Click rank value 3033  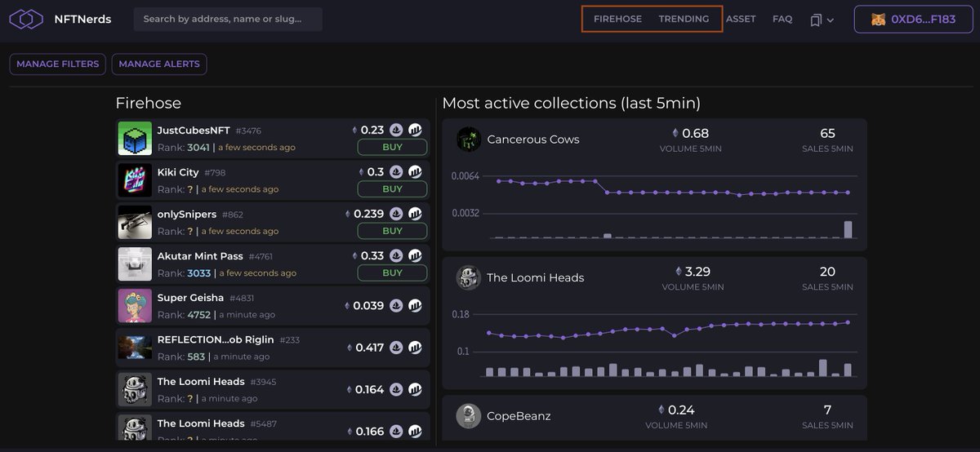[x=198, y=273]
